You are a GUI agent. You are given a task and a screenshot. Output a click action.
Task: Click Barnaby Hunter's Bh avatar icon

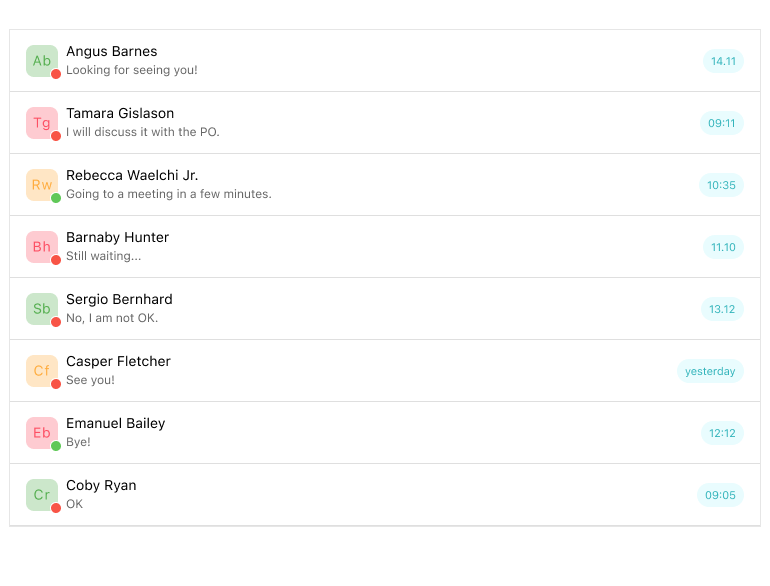(41, 246)
